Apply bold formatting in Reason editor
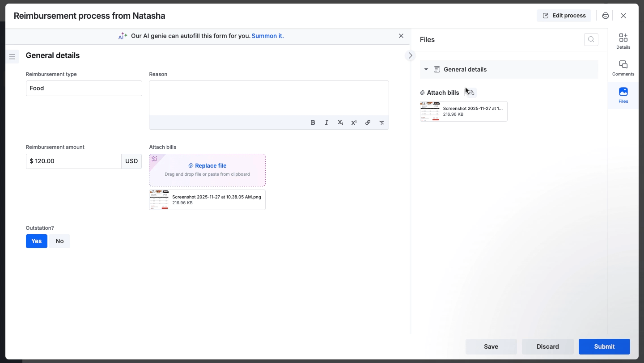The image size is (644, 363). point(313,122)
